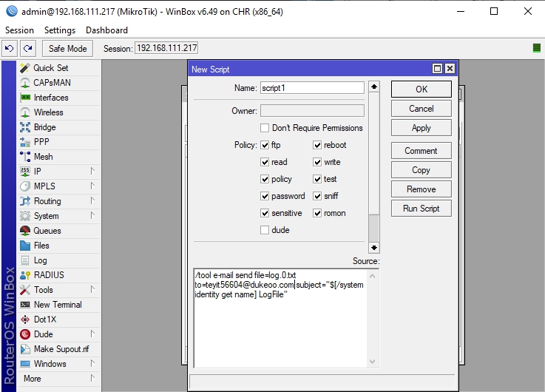Expand the System submenu arrow
Viewport: 545px width, 392px height.
tap(92, 215)
